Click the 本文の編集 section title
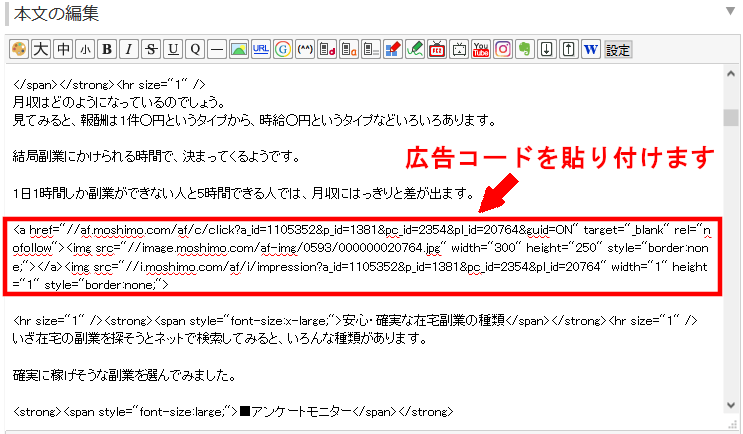 click(x=56, y=14)
